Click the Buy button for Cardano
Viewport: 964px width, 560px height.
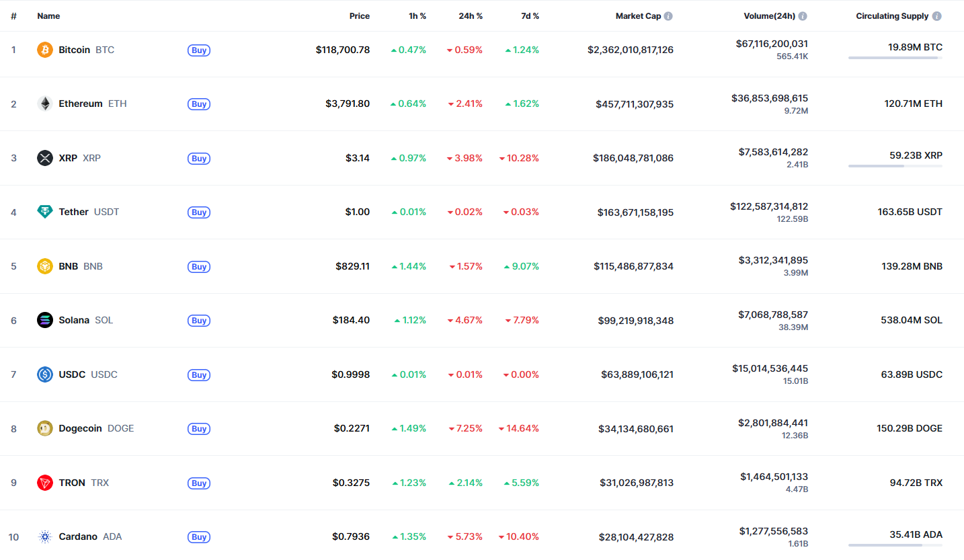(x=199, y=537)
